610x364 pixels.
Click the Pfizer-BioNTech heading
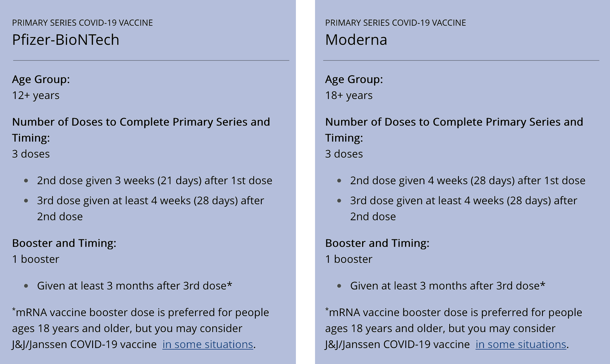coord(66,40)
